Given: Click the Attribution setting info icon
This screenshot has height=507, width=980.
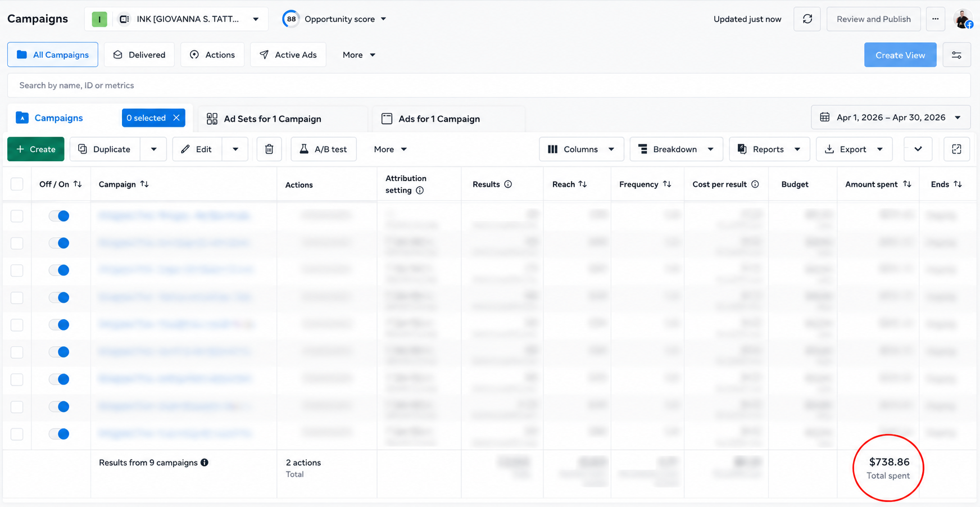Looking at the screenshot, I should (420, 191).
